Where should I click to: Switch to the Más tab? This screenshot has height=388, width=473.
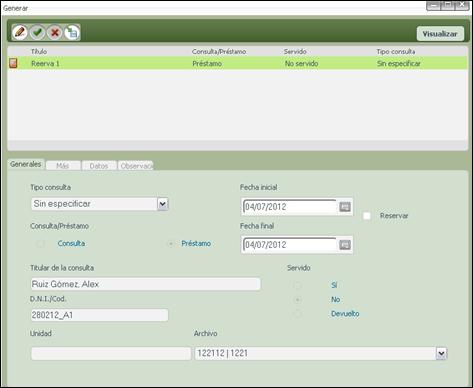tap(63, 166)
